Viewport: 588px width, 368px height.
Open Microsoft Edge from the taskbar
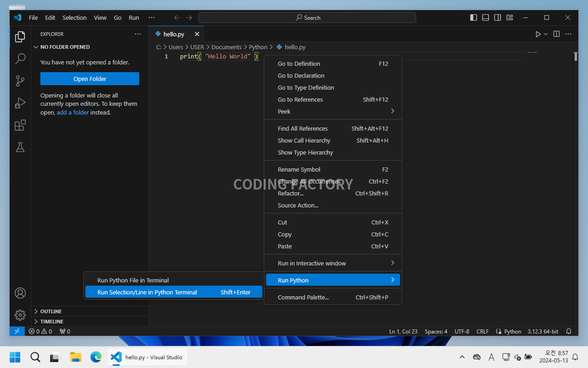tap(96, 357)
